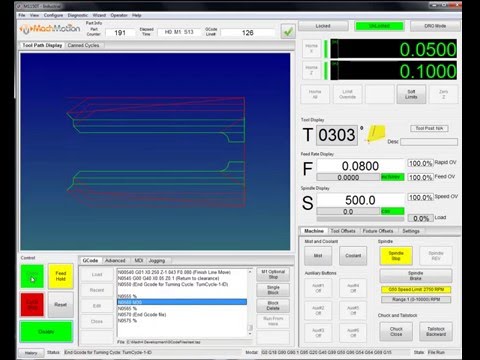
Task: Click the yellow Spindle Stop button
Action: (396, 256)
